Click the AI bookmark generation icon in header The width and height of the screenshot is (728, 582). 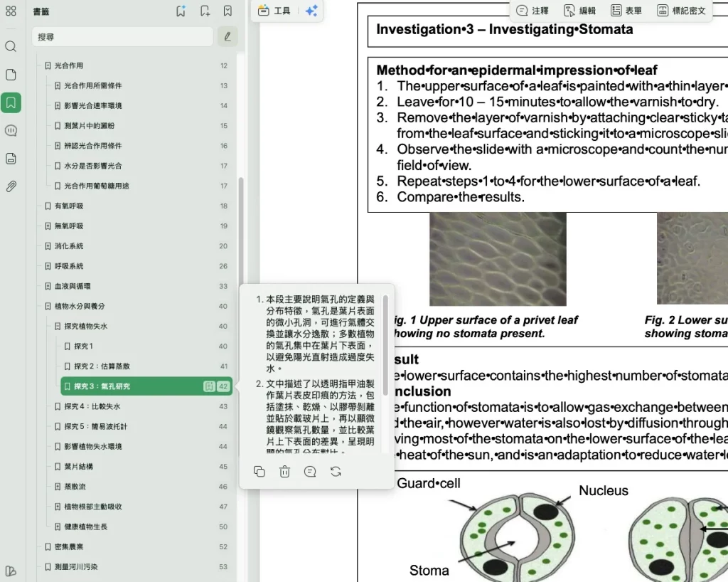(181, 11)
